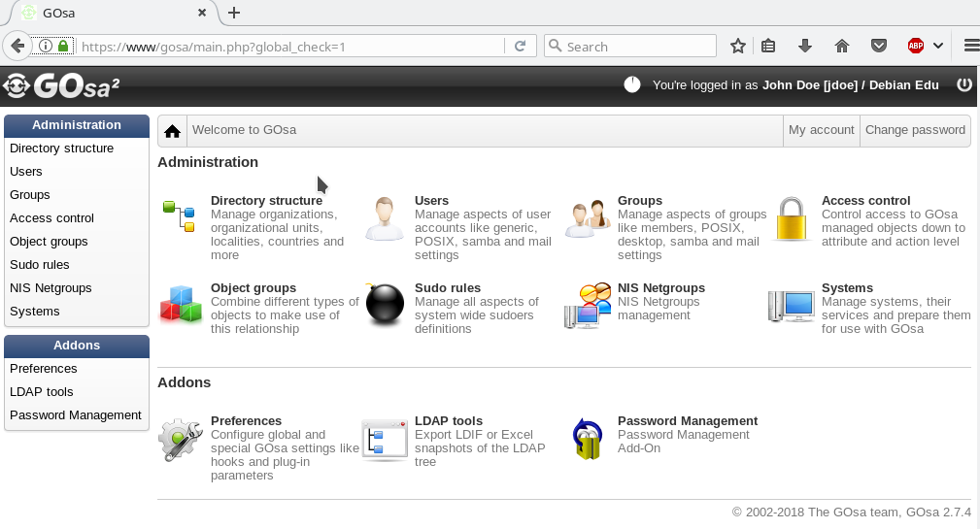Click the Pocket icon in toolbar
The image size is (980, 529).
(x=879, y=46)
